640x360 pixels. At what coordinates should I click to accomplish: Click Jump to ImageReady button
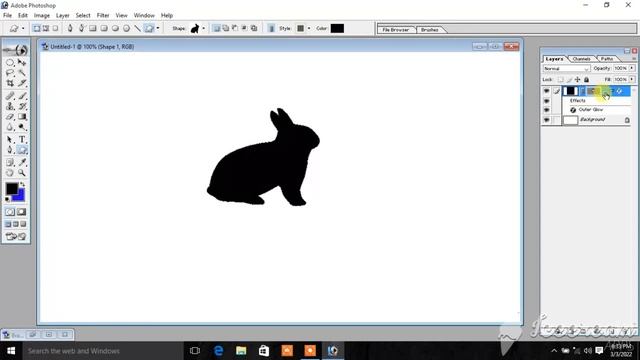[x=16, y=236]
